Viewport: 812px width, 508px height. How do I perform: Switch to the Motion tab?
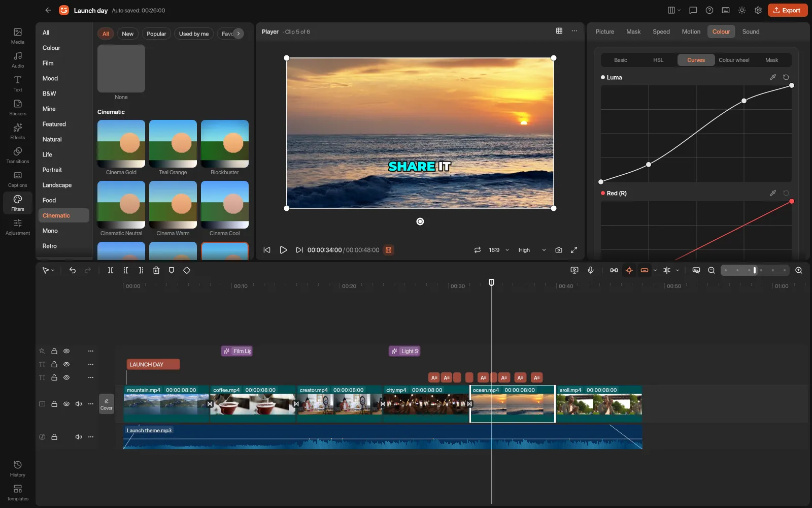(x=691, y=31)
